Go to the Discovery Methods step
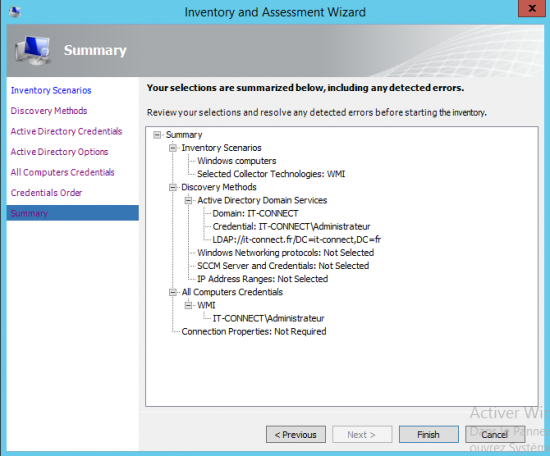This screenshot has height=456, width=550. pyautogui.click(x=49, y=111)
